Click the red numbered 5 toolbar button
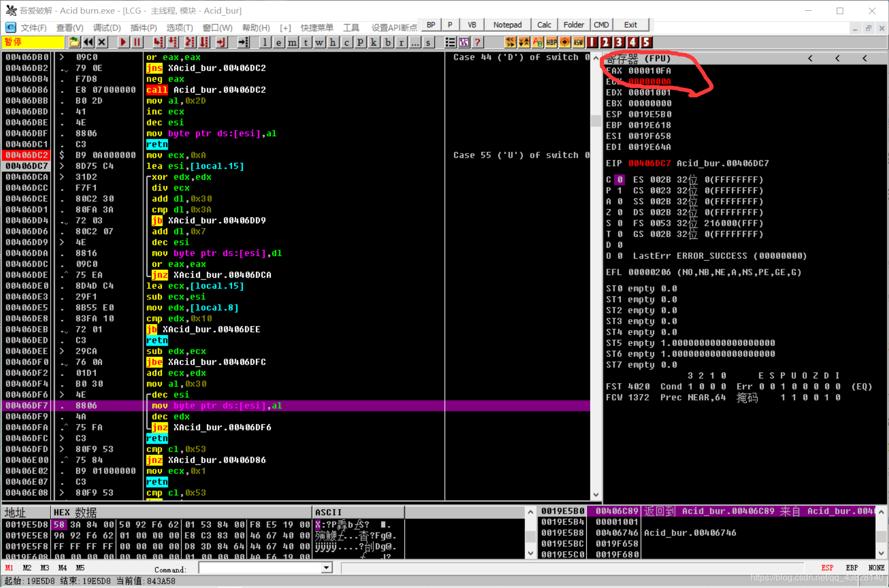The height and width of the screenshot is (588, 889). tap(647, 42)
